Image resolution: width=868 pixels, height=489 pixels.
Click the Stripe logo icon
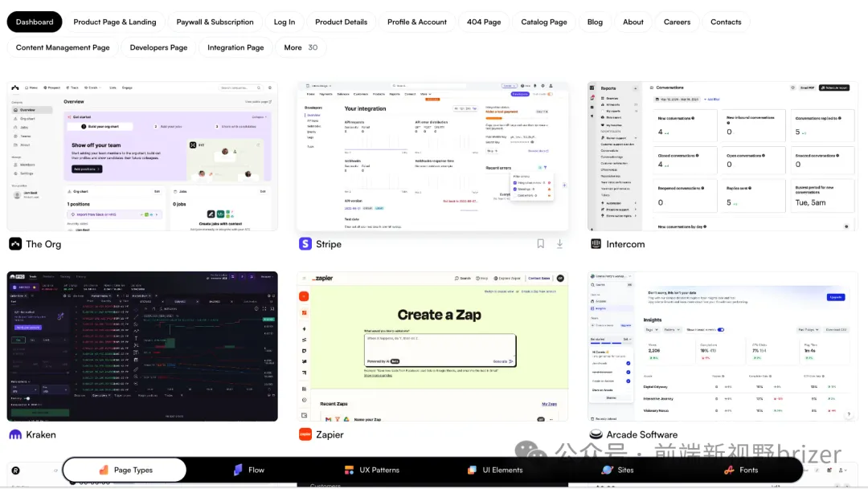(305, 244)
